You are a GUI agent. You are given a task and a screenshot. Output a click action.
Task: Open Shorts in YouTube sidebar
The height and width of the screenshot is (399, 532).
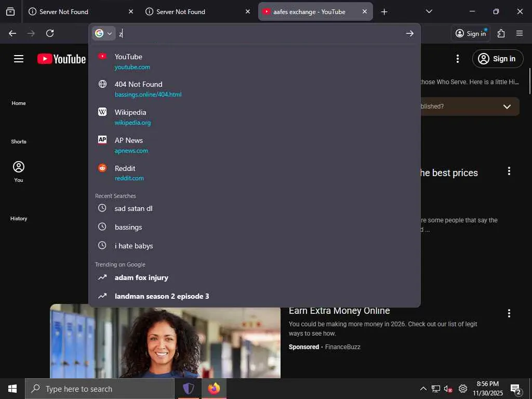pyautogui.click(x=19, y=141)
